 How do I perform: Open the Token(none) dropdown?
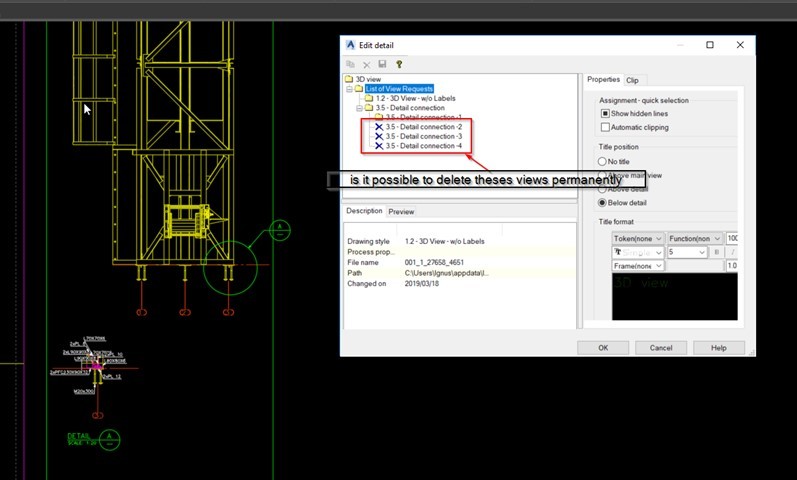637,238
